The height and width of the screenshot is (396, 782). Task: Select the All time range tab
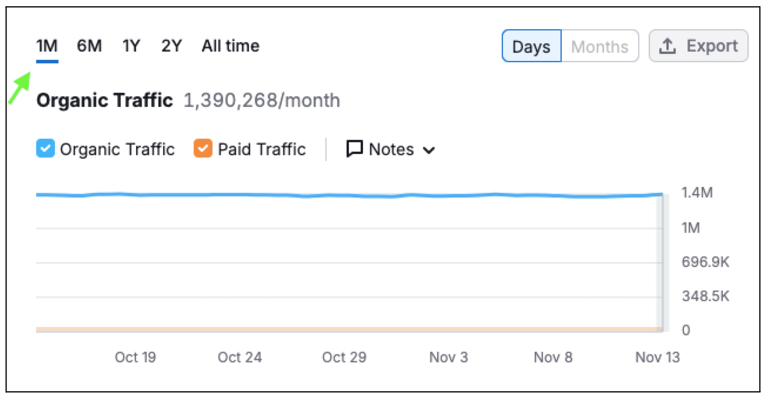tap(230, 46)
